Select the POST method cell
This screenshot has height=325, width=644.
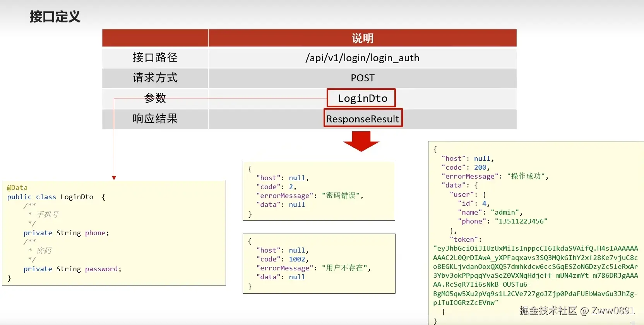pos(362,78)
